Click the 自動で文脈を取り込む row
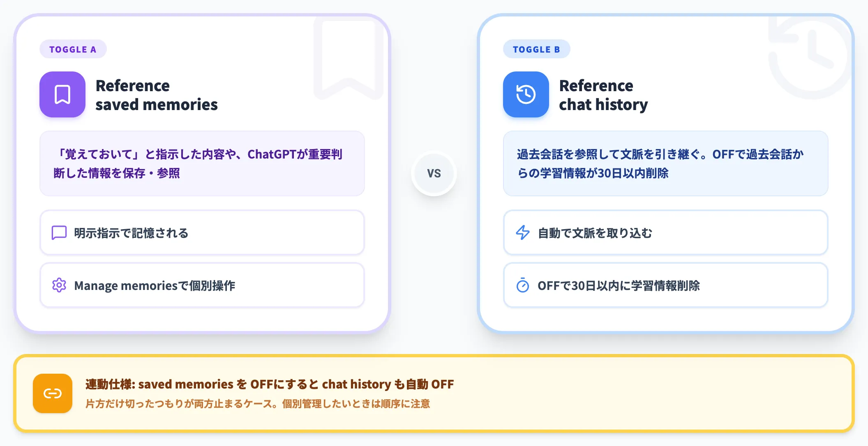Image resolution: width=868 pixels, height=446 pixels. (666, 232)
